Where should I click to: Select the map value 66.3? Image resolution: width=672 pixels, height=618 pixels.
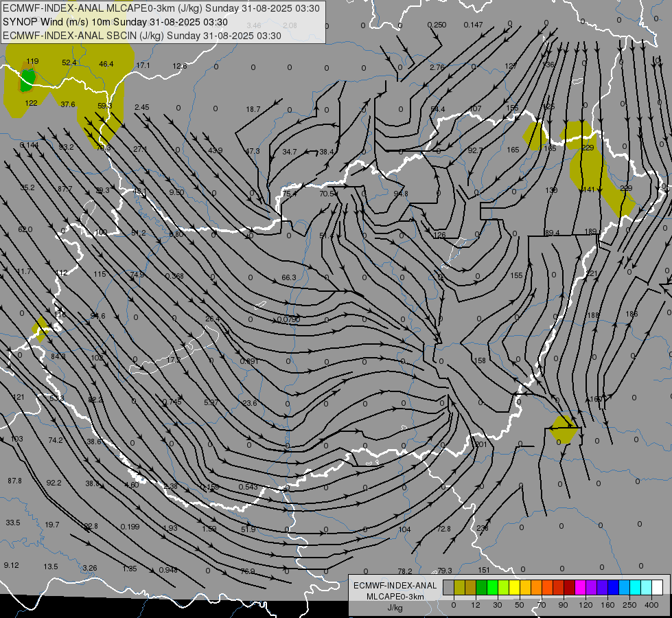click(x=289, y=277)
